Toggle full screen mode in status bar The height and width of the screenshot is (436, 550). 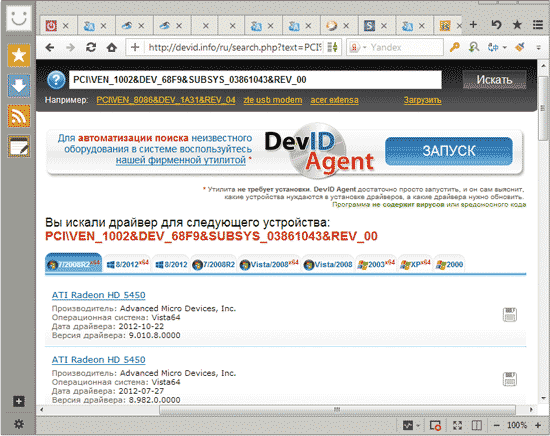457,425
